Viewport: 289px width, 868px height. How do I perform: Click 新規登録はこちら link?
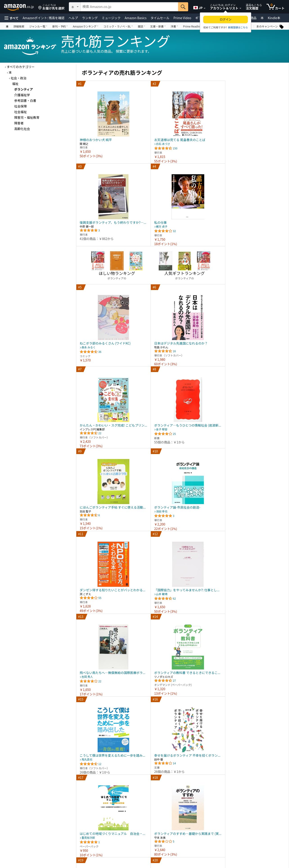point(238,28)
